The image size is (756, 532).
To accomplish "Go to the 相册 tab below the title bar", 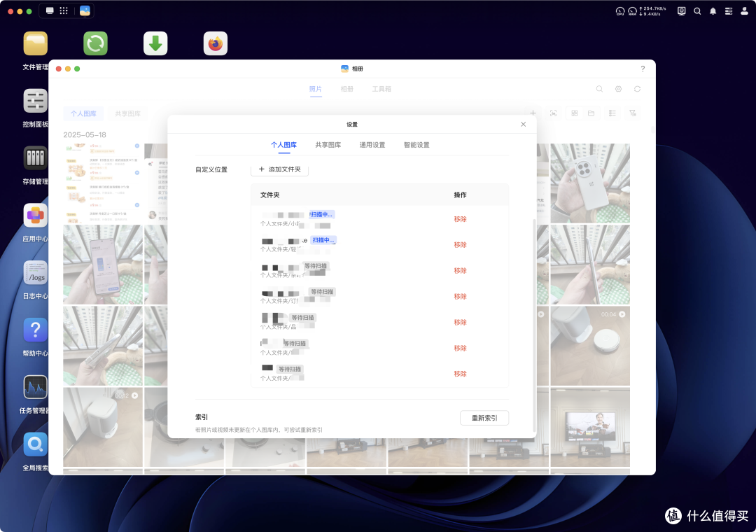I will pyautogui.click(x=346, y=89).
